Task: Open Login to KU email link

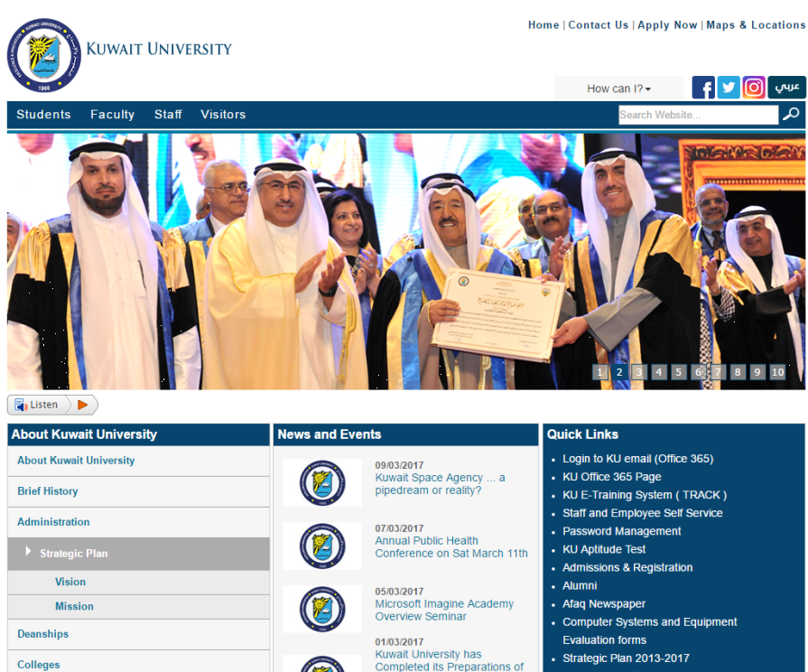Action: (638, 459)
